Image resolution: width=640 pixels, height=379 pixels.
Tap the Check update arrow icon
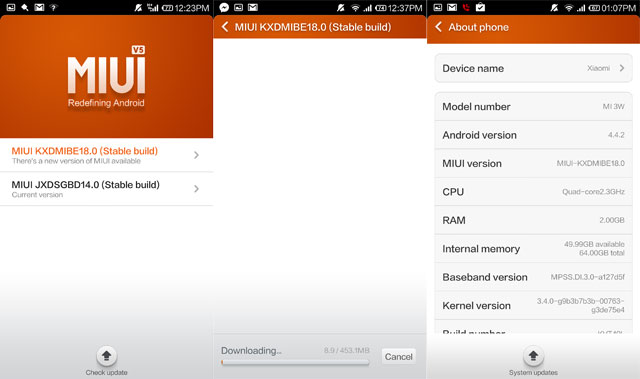107,356
